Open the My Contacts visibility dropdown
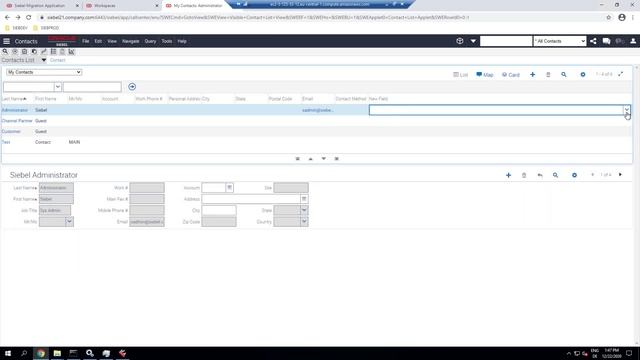Viewport: 640px width, 360px height. click(44, 72)
